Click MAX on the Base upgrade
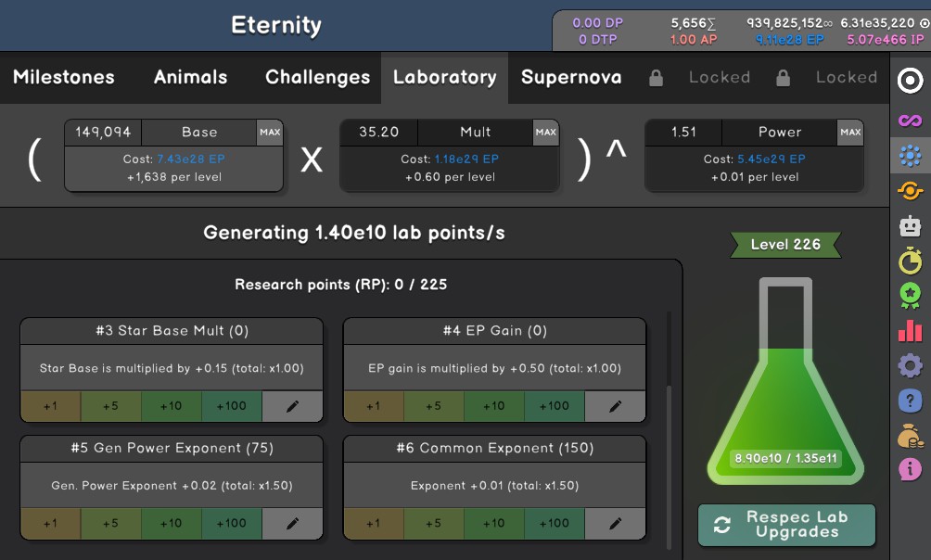Image resolution: width=931 pixels, height=560 pixels. [270, 133]
